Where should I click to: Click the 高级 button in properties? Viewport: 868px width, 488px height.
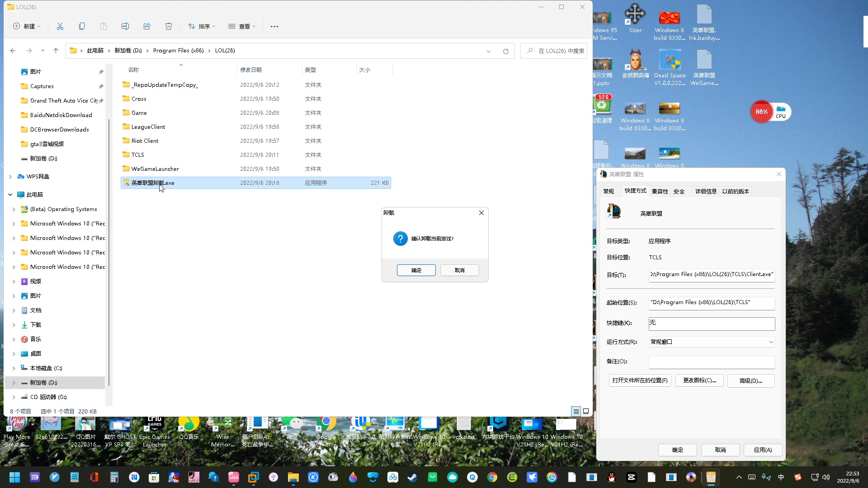pyautogui.click(x=751, y=381)
